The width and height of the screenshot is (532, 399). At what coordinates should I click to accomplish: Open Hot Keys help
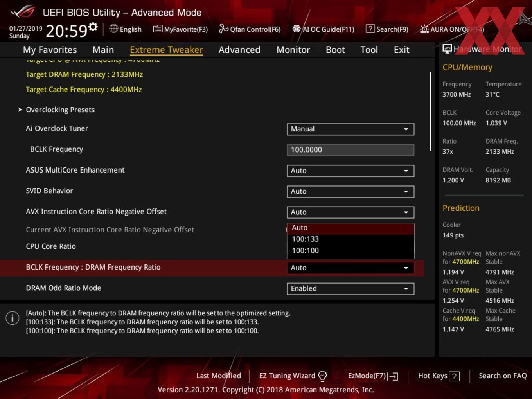pos(439,376)
